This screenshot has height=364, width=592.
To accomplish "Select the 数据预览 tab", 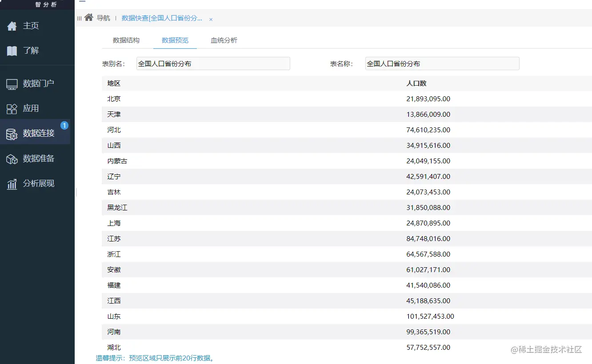I will pyautogui.click(x=175, y=40).
